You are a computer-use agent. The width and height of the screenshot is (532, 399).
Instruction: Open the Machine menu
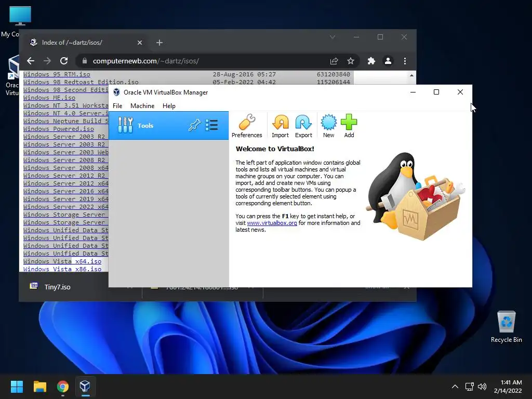click(142, 106)
